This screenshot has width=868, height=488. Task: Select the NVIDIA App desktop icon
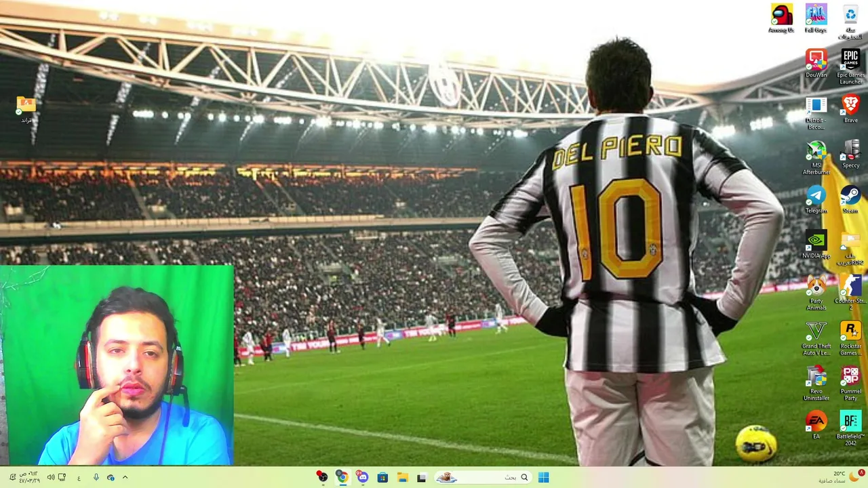click(x=816, y=245)
